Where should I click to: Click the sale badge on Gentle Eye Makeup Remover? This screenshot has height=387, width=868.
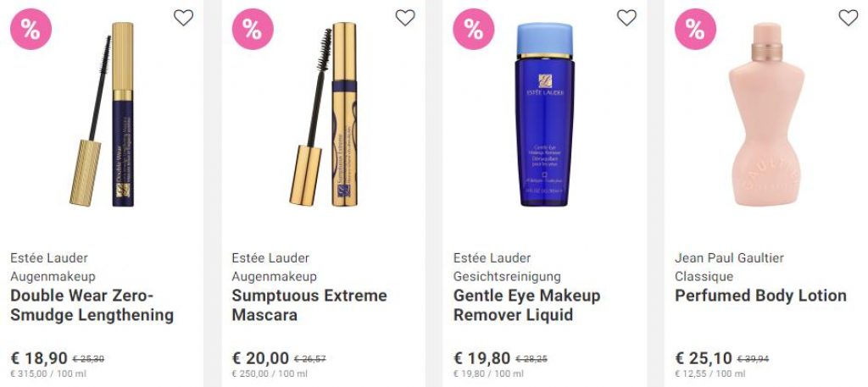click(474, 30)
